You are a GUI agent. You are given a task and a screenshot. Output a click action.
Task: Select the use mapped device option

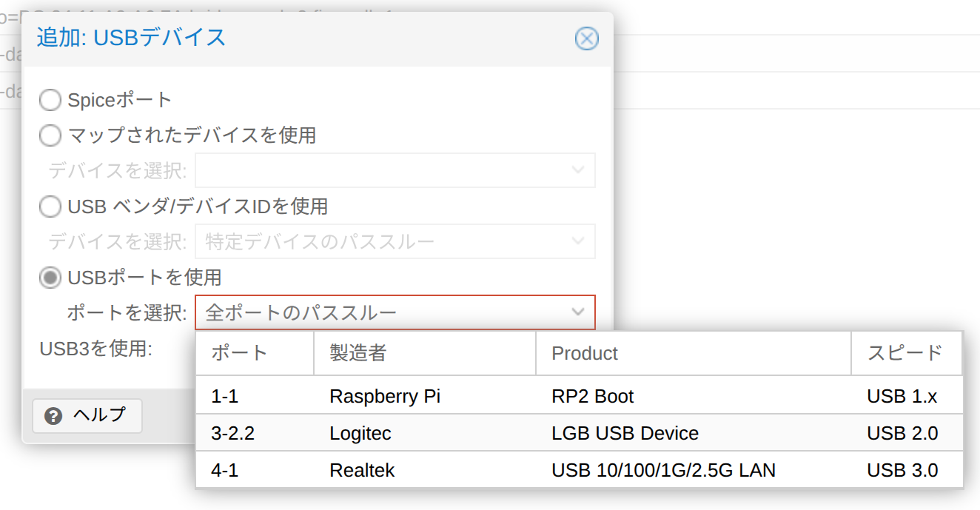click(50, 135)
